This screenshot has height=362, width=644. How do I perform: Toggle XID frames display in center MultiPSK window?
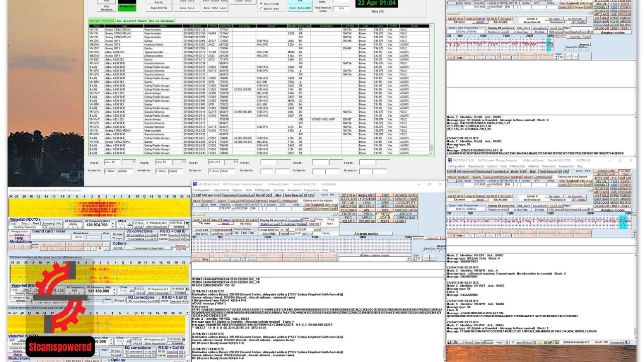[244, 233]
